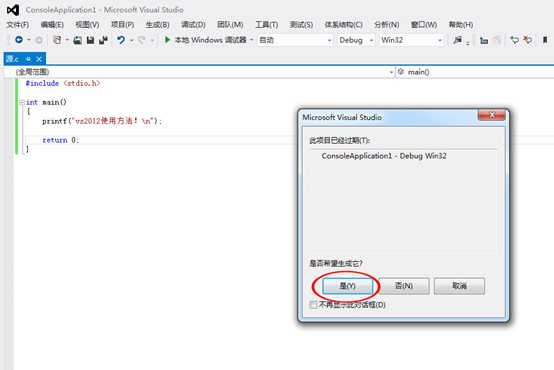This screenshot has height=370, width=554.
Task: Click 取消 to cancel the dialog
Action: coord(459,286)
